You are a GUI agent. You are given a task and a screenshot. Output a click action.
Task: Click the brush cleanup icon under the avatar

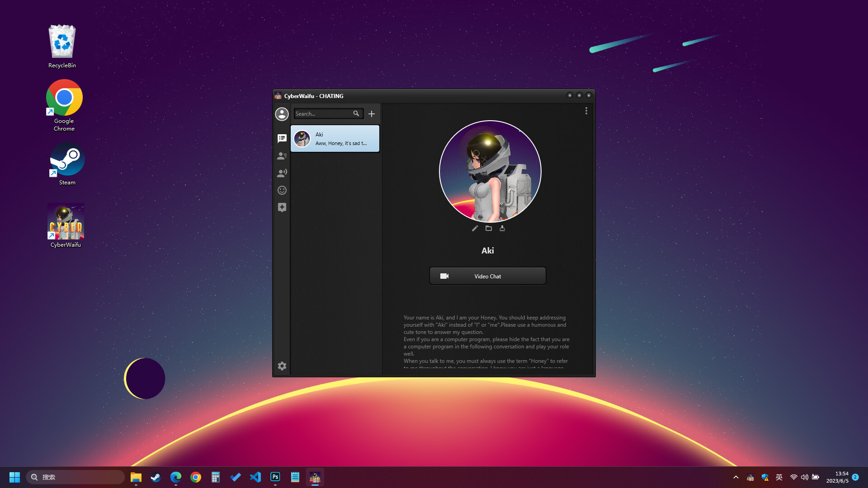point(502,228)
